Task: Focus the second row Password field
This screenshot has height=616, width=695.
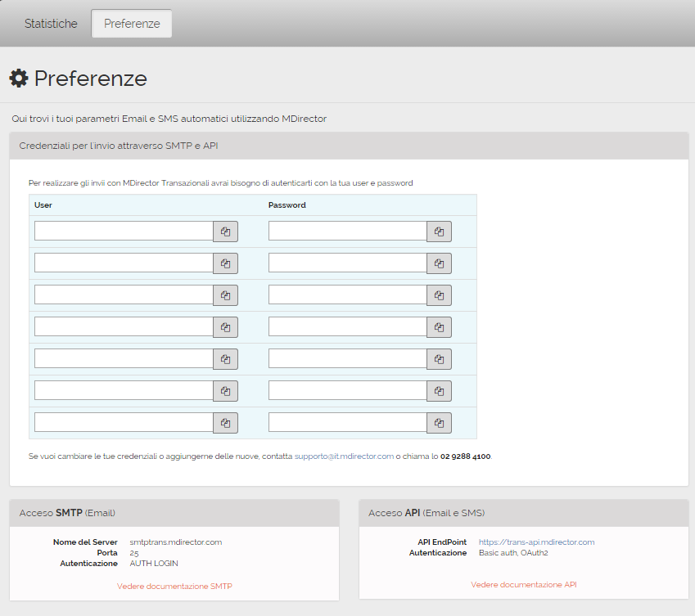Action: [347, 263]
